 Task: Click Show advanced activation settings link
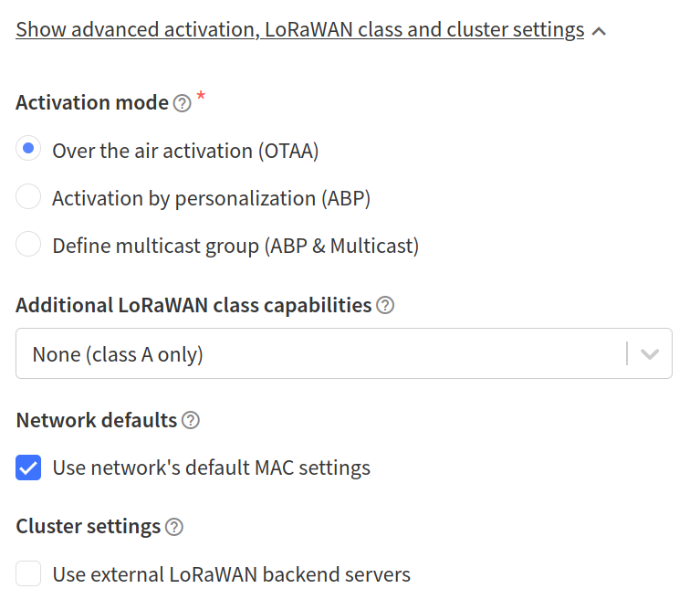tap(300, 30)
